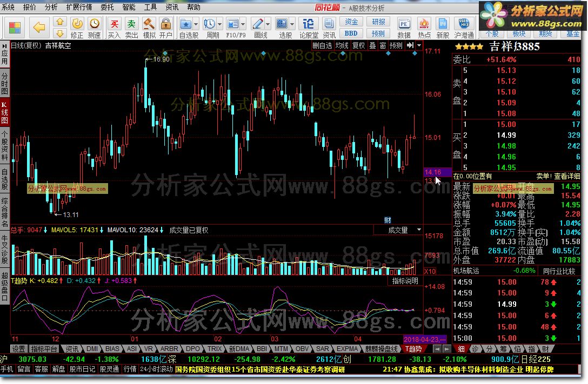Open 智能 menu
Image resolution: width=588 pixels, height=384 pixels.
click(129, 7)
